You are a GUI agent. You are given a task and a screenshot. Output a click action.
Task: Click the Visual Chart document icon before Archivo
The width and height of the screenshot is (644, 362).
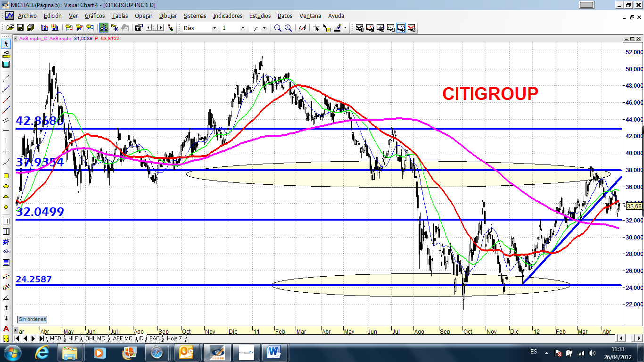pos(9,16)
